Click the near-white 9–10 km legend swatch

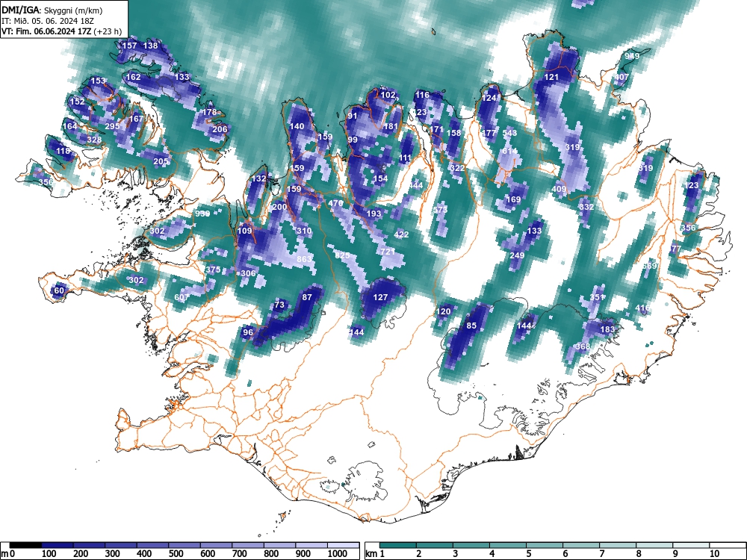(x=691, y=545)
